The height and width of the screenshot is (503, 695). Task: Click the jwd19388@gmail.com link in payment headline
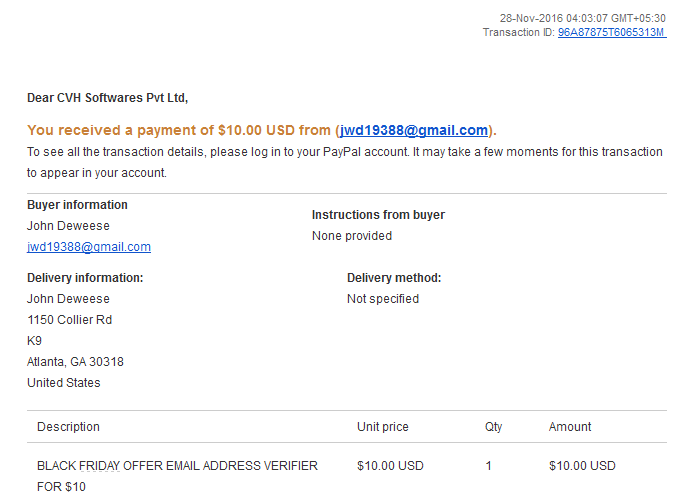(x=414, y=130)
